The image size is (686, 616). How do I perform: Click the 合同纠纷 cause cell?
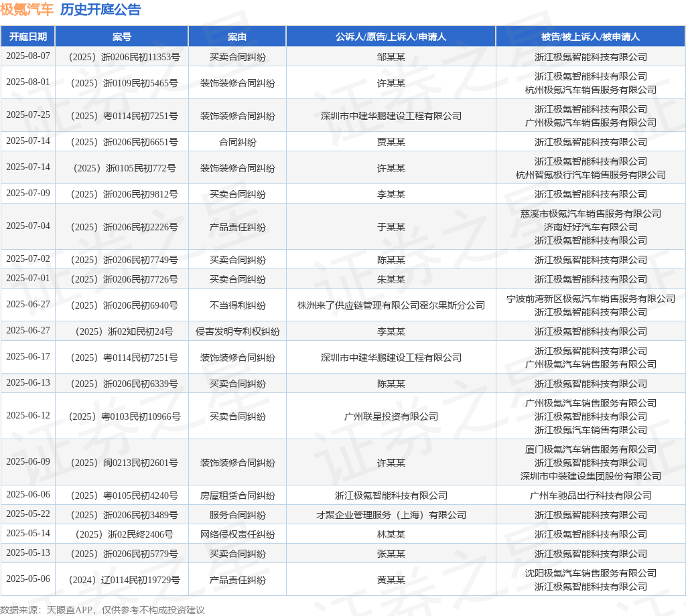(238, 142)
